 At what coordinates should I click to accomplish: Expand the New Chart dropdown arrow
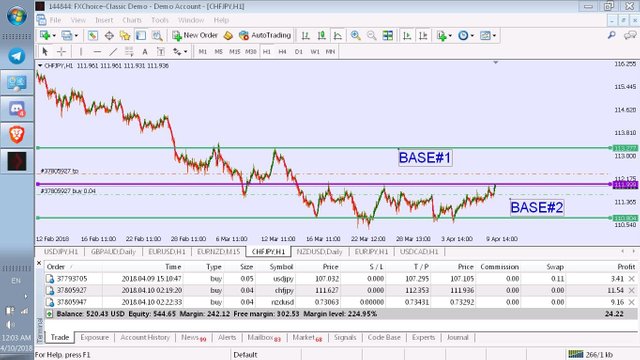(54, 36)
